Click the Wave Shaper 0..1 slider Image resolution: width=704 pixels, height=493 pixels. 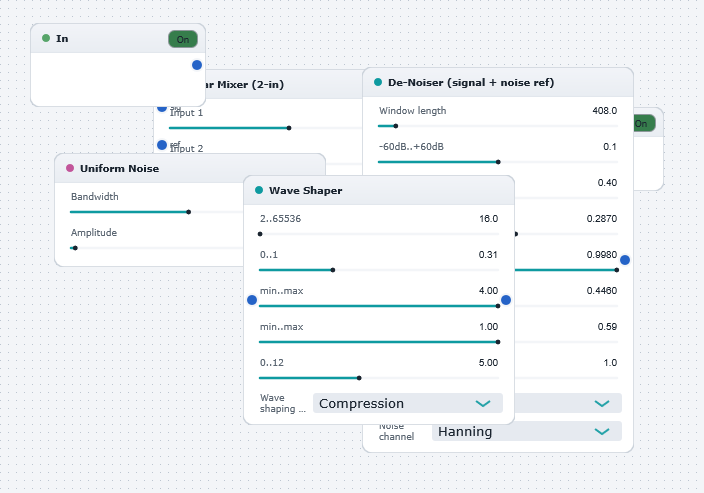[379, 270]
